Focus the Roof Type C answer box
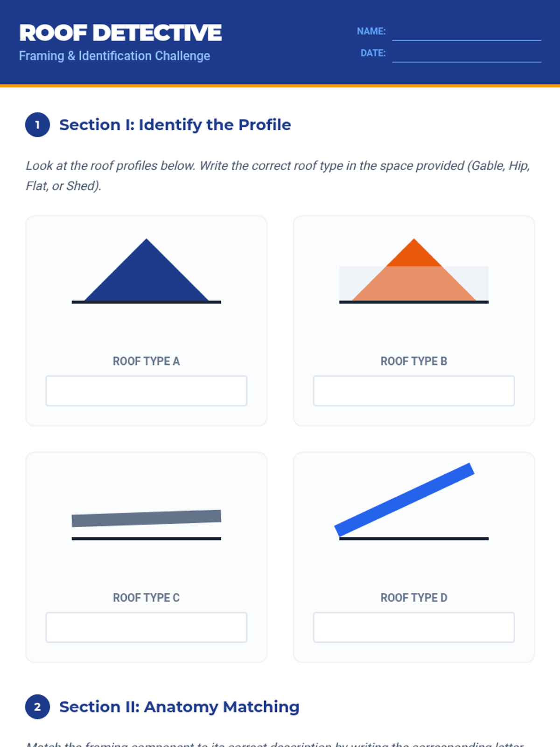 [146, 627]
